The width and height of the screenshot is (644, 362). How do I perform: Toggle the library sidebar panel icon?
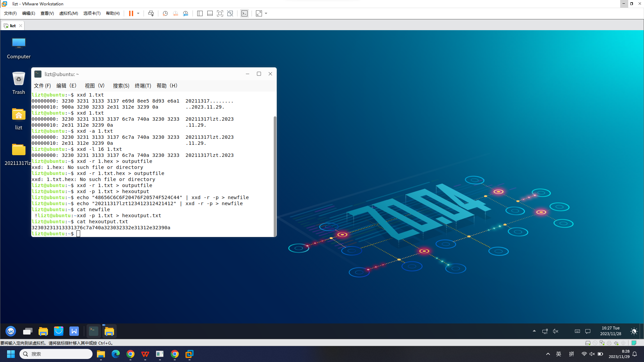200,13
